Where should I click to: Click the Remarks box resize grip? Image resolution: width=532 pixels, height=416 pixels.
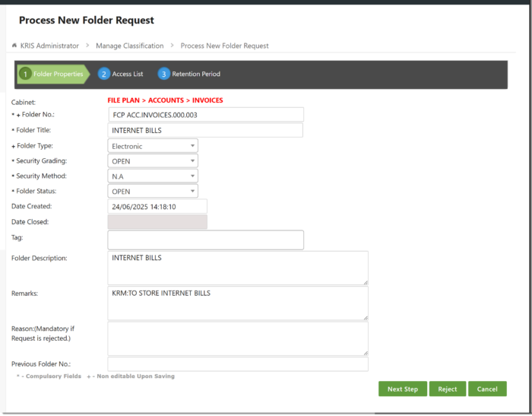click(366, 318)
